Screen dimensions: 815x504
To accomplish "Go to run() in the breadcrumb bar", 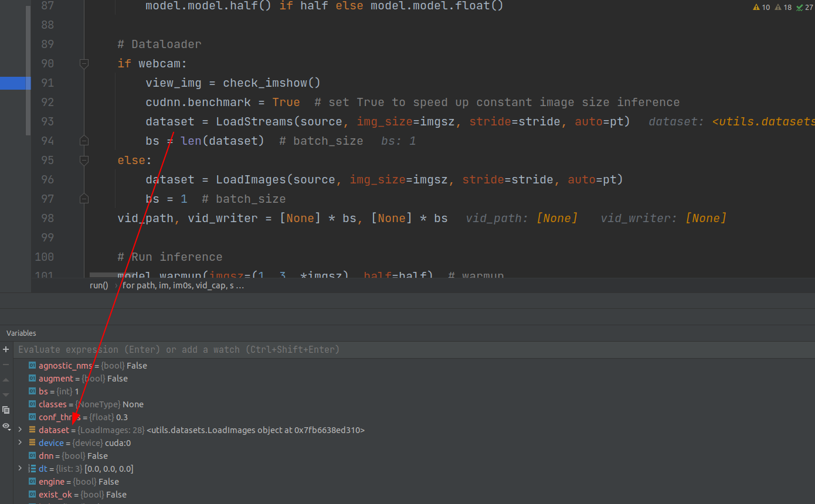I will coord(99,285).
